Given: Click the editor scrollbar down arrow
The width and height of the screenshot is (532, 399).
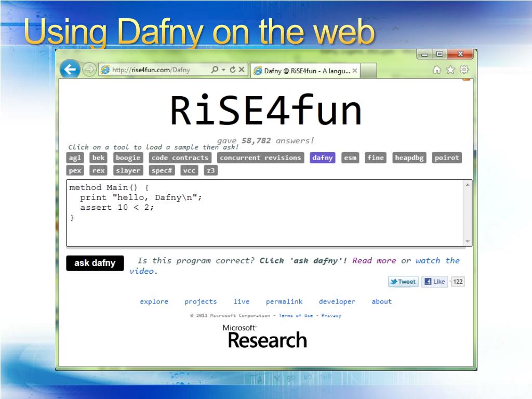Looking at the screenshot, I should (x=468, y=241).
